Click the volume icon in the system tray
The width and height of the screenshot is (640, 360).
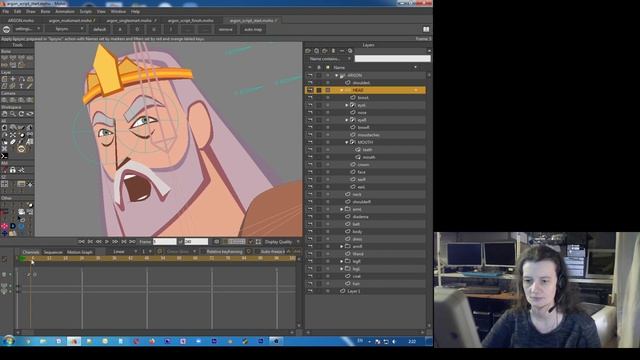[x=394, y=341]
